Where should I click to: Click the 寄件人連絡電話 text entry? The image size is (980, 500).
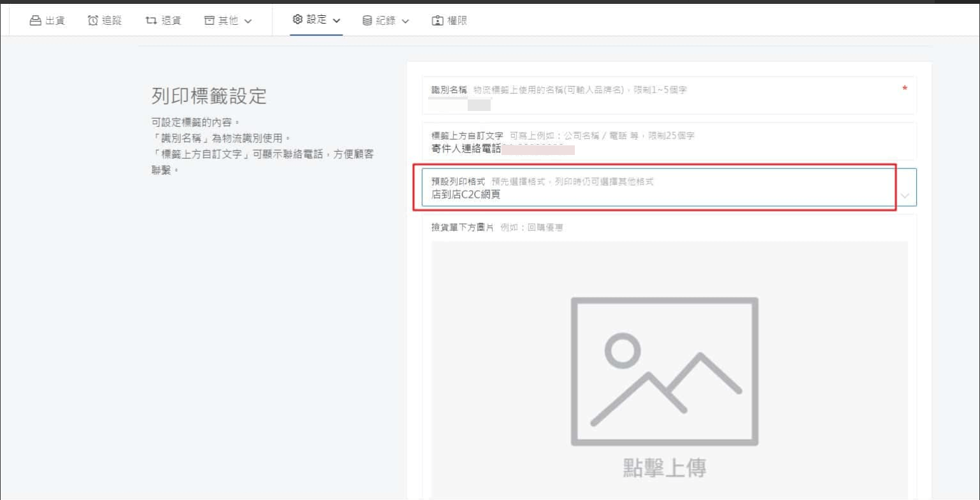(501, 149)
